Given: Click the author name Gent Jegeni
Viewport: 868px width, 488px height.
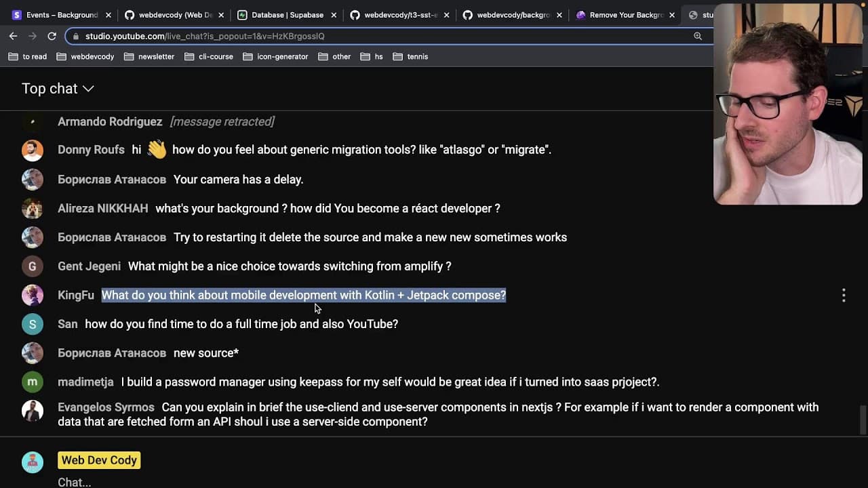Looking at the screenshot, I should (x=89, y=266).
